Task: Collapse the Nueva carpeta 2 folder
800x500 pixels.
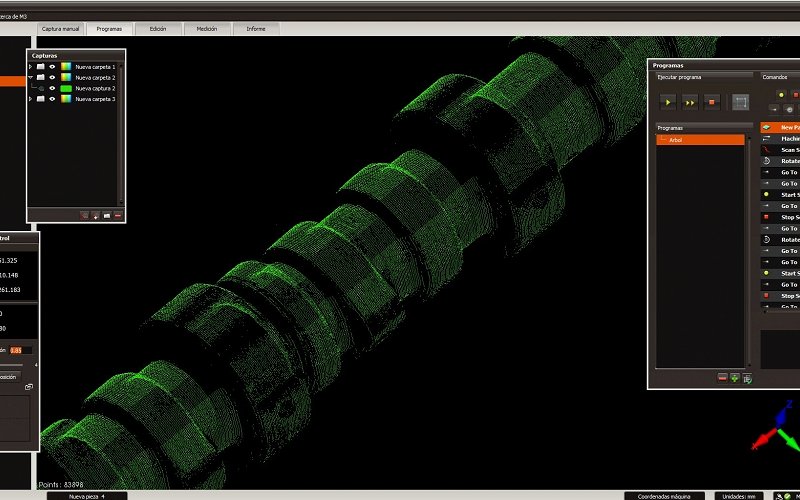Action: point(31,78)
